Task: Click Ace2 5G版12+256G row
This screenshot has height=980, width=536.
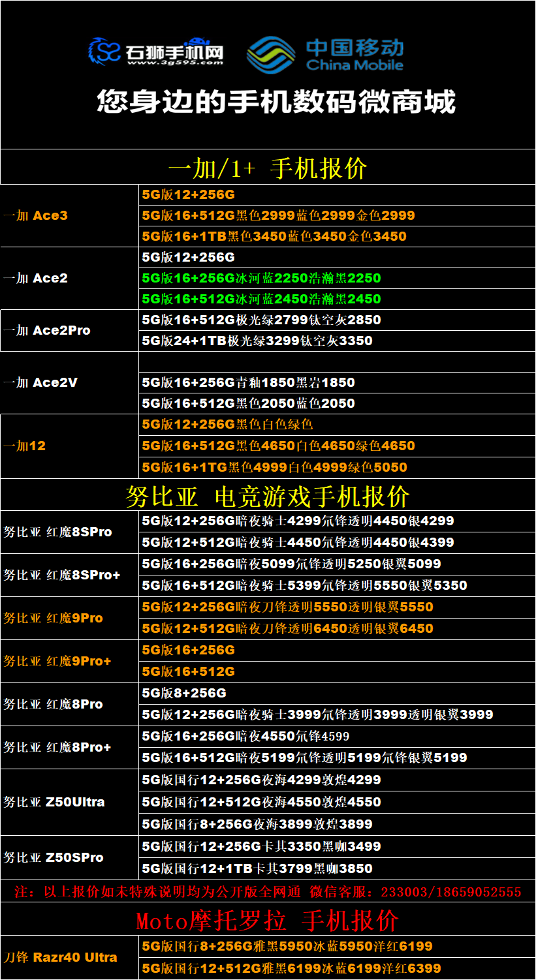Action: (338, 257)
